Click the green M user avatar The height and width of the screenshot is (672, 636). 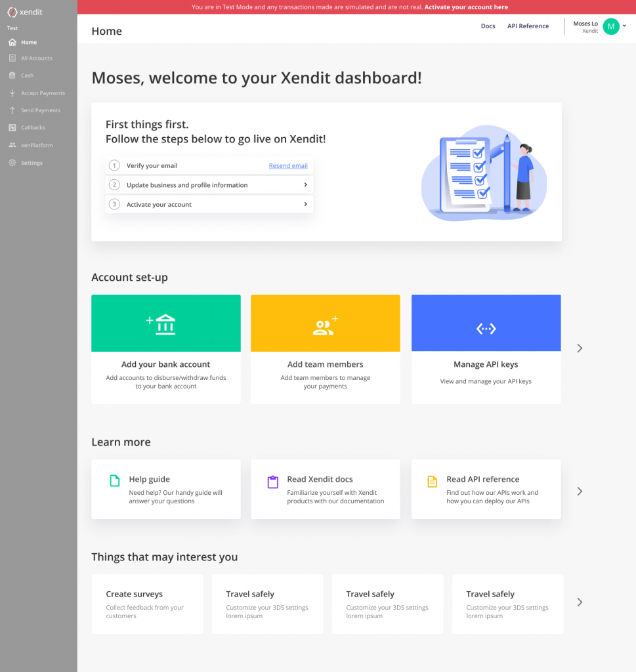click(x=610, y=26)
